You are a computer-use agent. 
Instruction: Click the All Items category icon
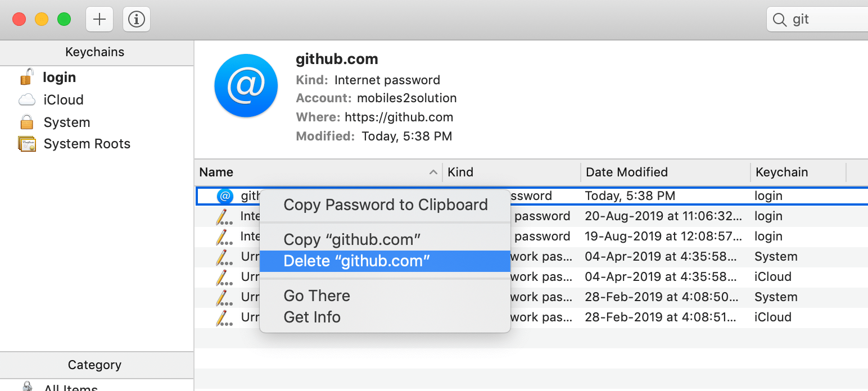(27, 387)
